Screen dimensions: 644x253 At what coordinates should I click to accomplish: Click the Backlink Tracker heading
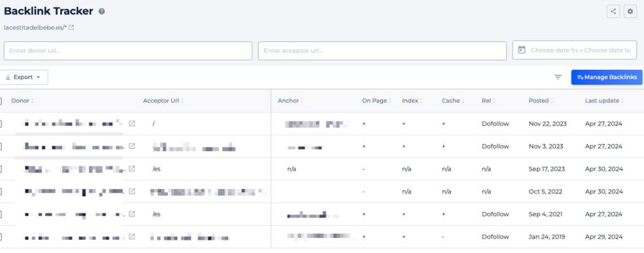48,11
